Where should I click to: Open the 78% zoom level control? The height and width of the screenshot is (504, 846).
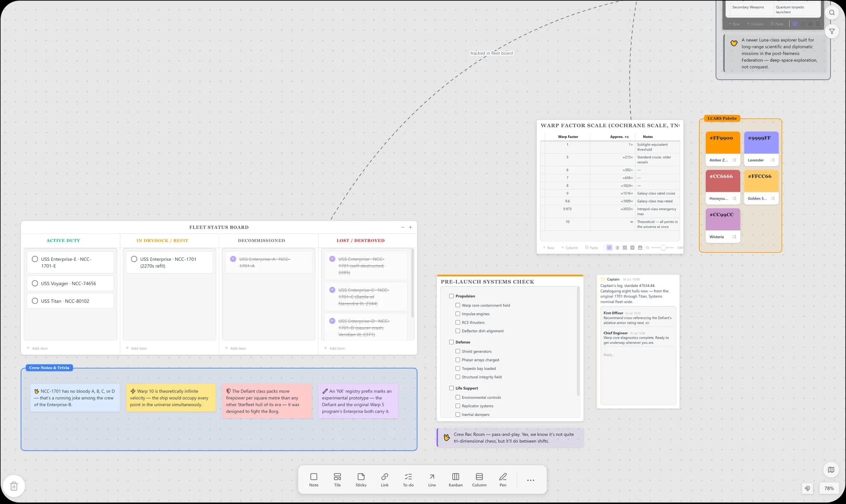tap(829, 488)
